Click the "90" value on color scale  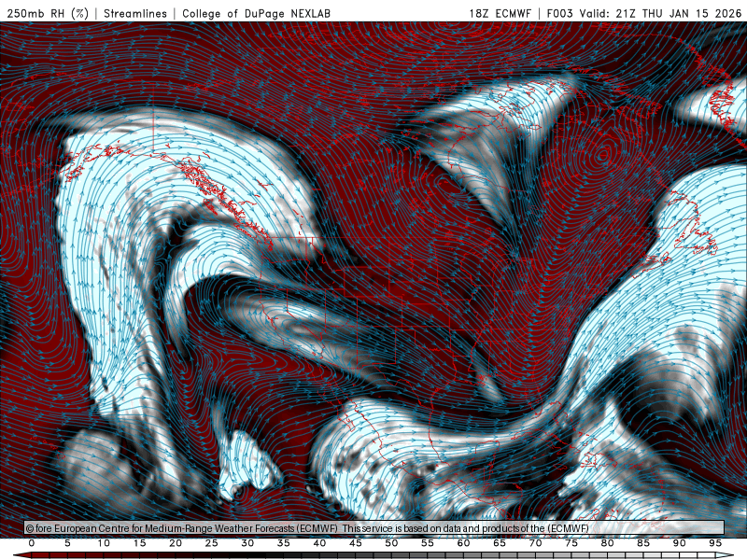point(680,543)
